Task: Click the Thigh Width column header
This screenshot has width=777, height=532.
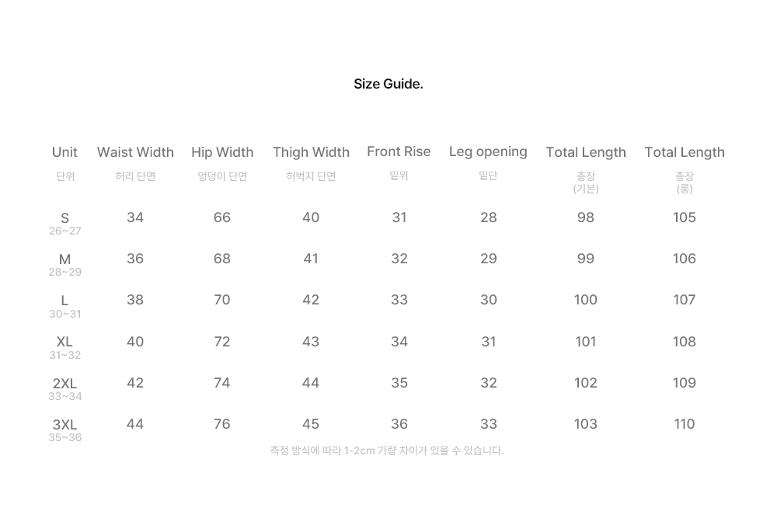Action: tap(312, 152)
